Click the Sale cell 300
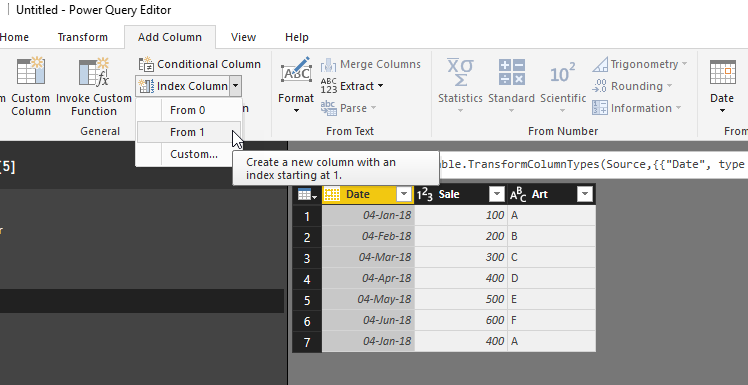748x385 pixels. 461,258
